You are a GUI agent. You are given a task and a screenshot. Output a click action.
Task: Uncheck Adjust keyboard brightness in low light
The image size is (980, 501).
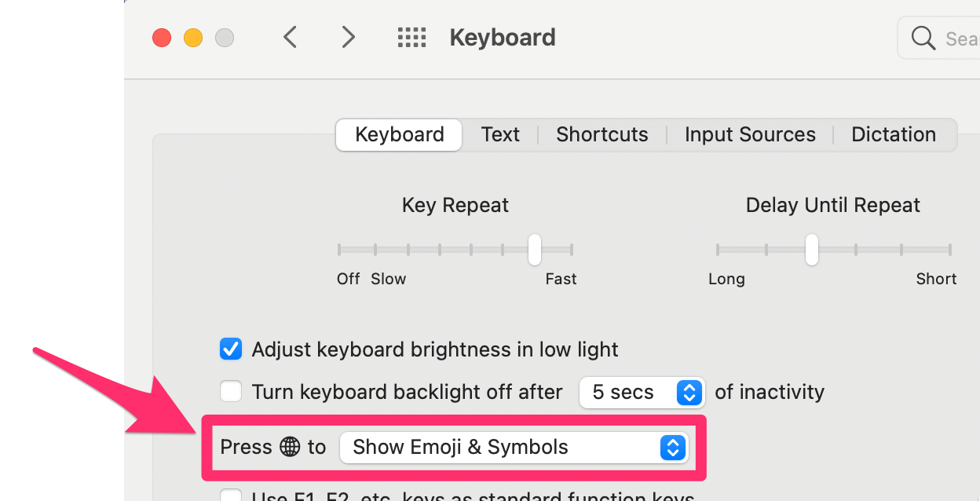pos(231,349)
